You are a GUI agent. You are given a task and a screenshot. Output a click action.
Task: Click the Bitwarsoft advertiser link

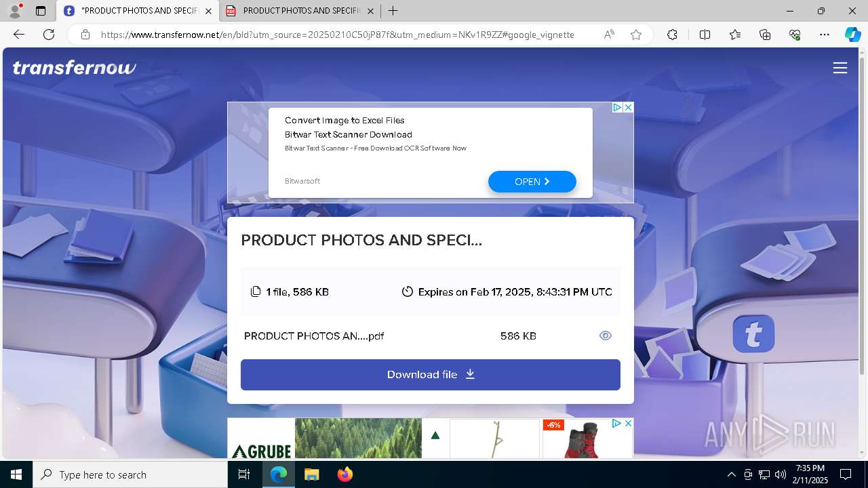click(x=302, y=181)
